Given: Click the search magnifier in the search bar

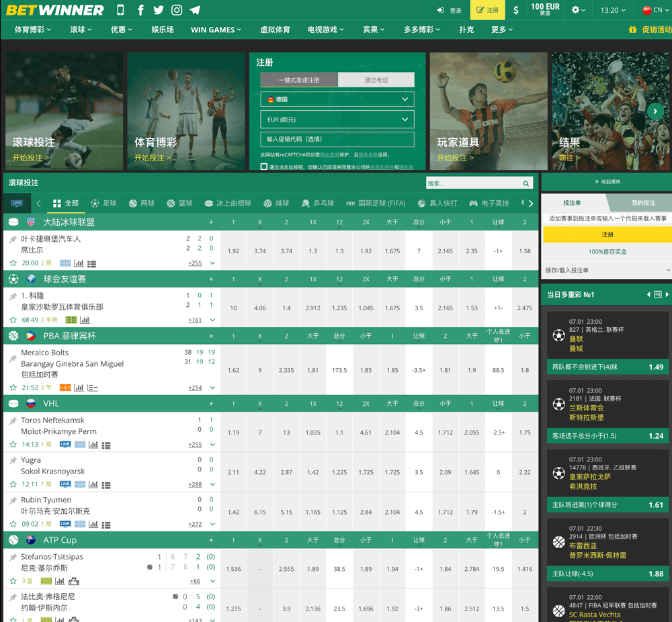Looking at the screenshot, I should point(526,183).
